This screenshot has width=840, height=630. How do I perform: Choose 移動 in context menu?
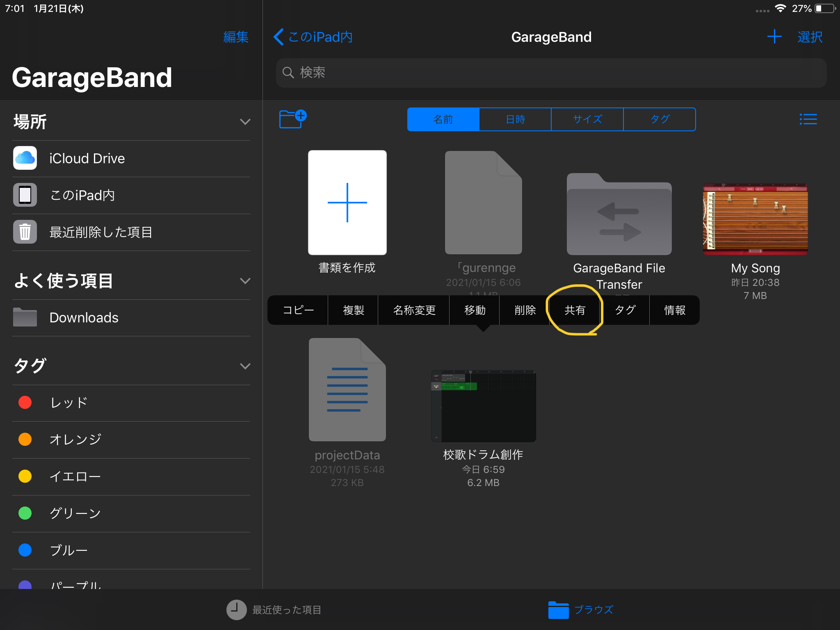tap(475, 310)
